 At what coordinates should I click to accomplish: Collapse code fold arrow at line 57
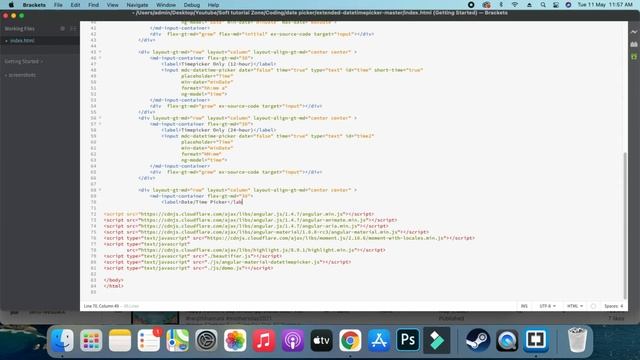tap(100, 124)
